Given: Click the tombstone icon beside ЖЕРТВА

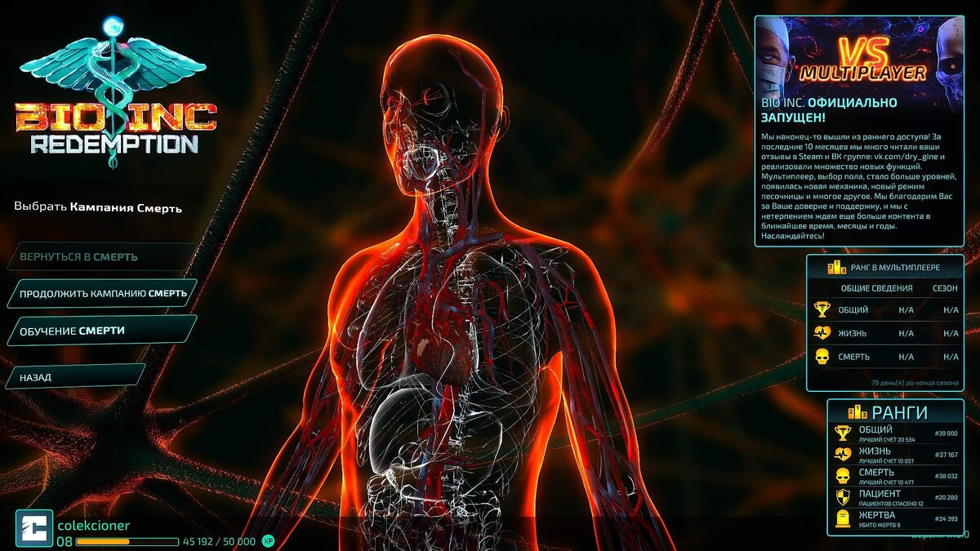Looking at the screenshot, I should pos(843,519).
